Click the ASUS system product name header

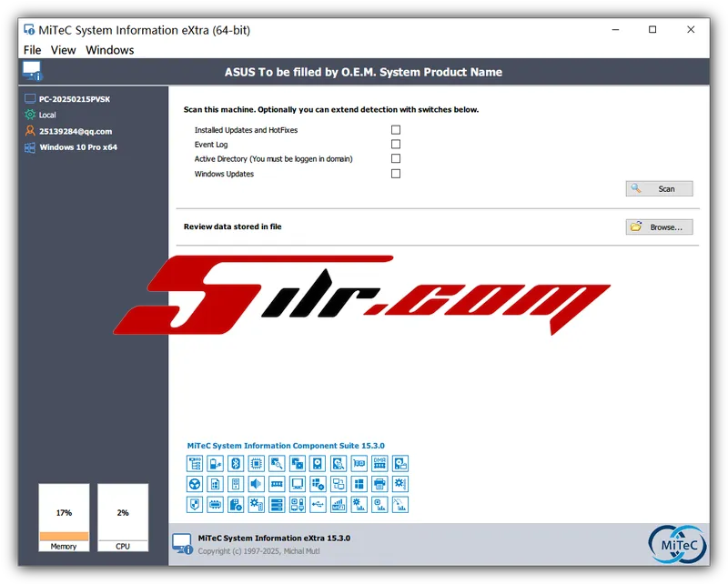363,72
